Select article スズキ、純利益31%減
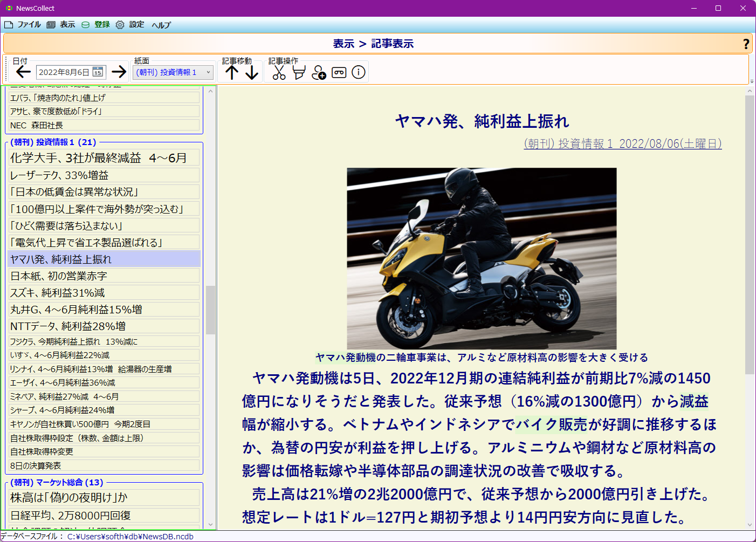 104,293
